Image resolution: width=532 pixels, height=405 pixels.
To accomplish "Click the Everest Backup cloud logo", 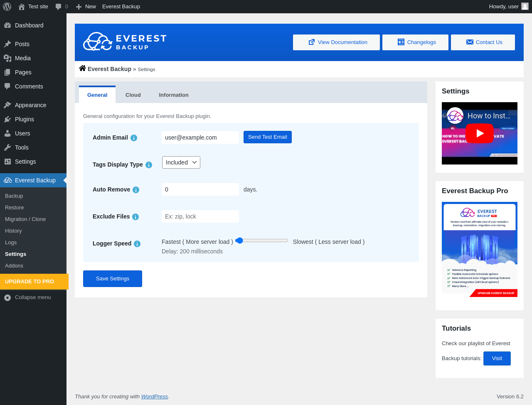I will (125, 42).
